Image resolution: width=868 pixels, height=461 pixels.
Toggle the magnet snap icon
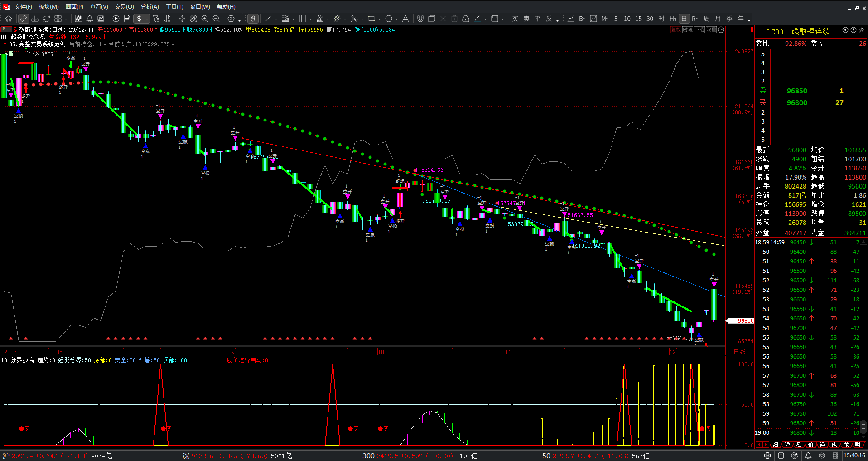[420, 19]
